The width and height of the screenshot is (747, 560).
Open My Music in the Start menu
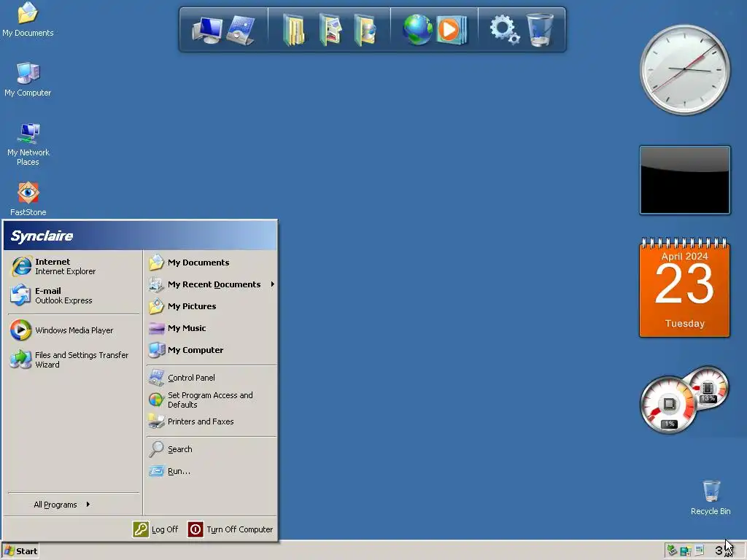pyautogui.click(x=211, y=328)
